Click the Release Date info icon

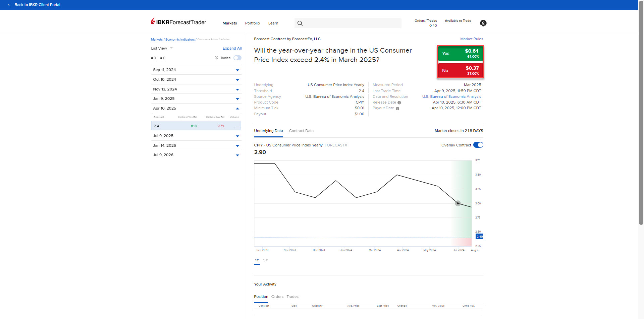click(399, 103)
